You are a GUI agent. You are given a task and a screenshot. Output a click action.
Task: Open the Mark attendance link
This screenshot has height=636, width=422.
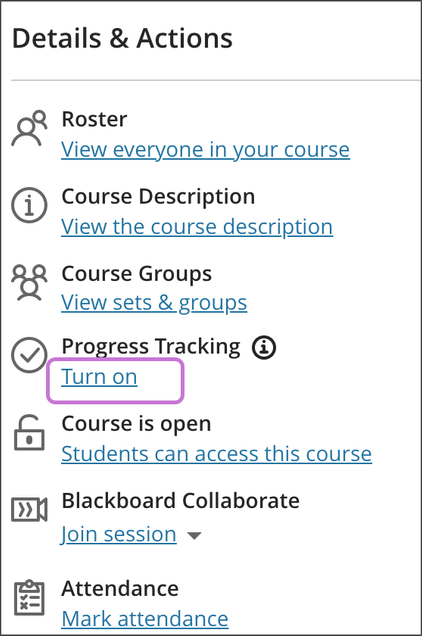click(x=144, y=619)
